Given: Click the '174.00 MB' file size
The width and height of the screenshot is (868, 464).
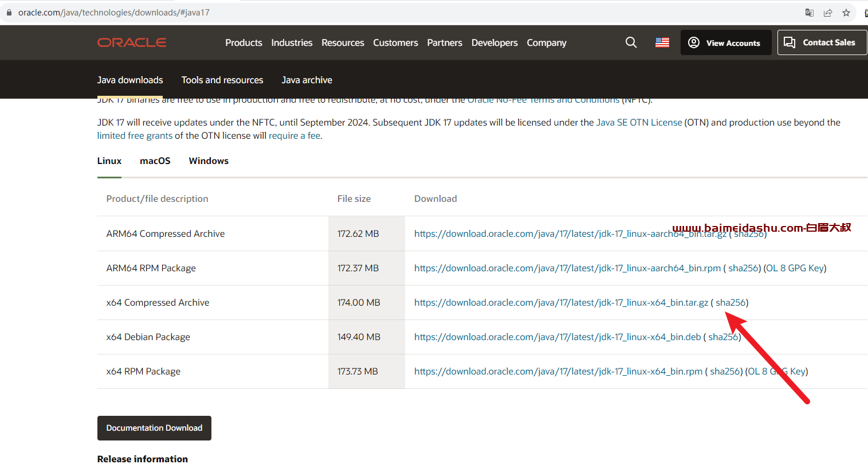Looking at the screenshot, I should coord(359,302).
